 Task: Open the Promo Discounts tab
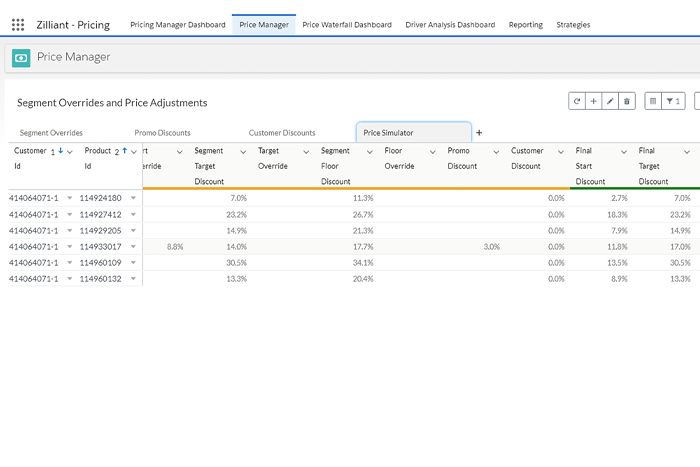pyautogui.click(x=162, y=132)
